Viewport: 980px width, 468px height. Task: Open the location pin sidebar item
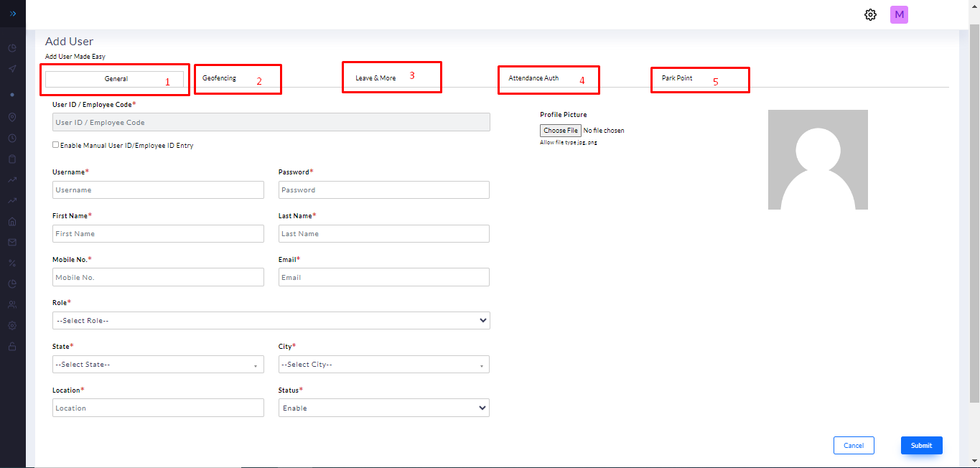tap(12, 117)
